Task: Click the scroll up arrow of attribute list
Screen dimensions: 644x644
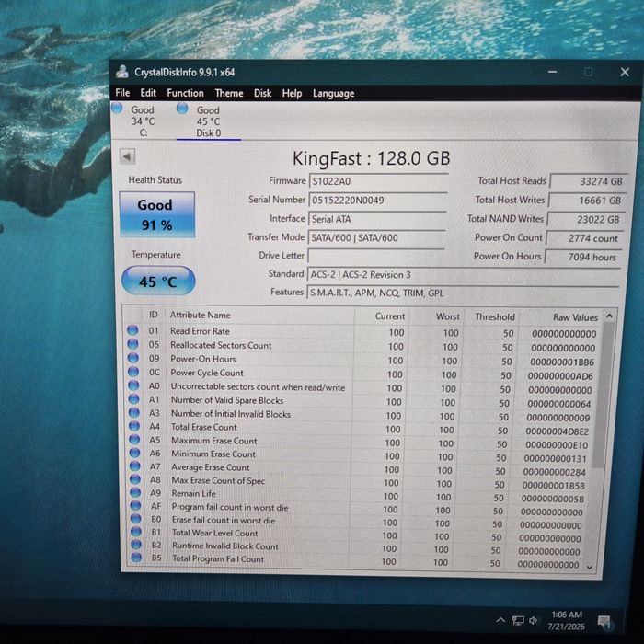Action: (x=609, y=316)
